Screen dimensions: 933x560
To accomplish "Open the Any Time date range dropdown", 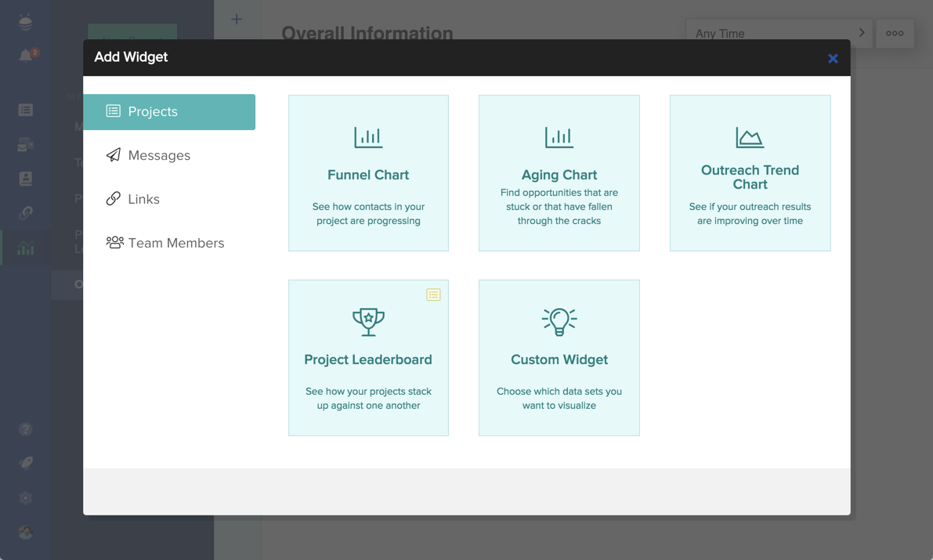I will point(778,34).
